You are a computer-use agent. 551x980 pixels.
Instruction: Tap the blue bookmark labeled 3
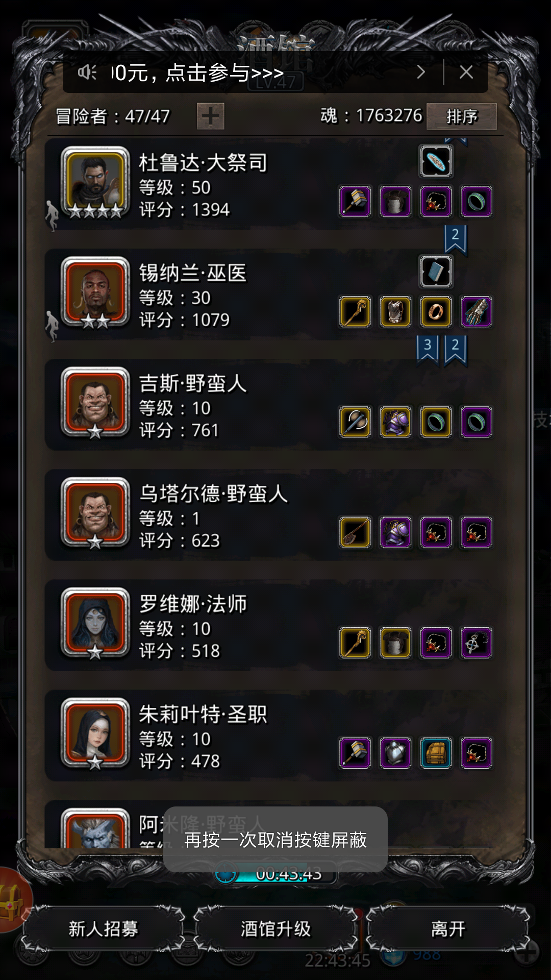tap(428, 349)
